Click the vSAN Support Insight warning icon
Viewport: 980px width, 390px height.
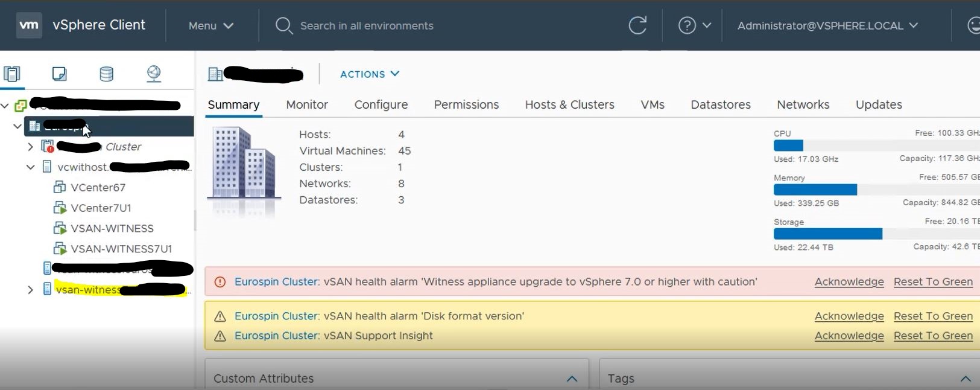pyautogui.click(x=220, y=336)
